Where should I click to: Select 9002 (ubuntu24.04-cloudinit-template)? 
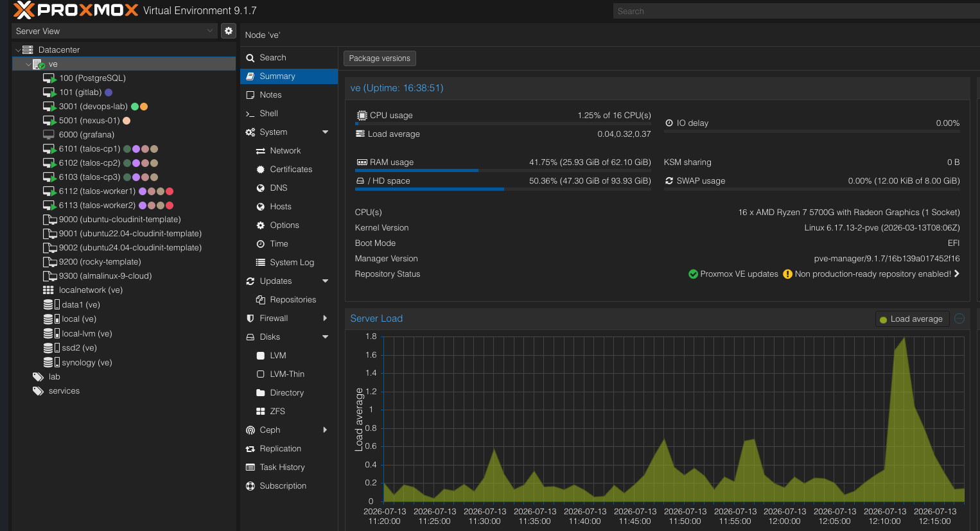click(130, 248)
